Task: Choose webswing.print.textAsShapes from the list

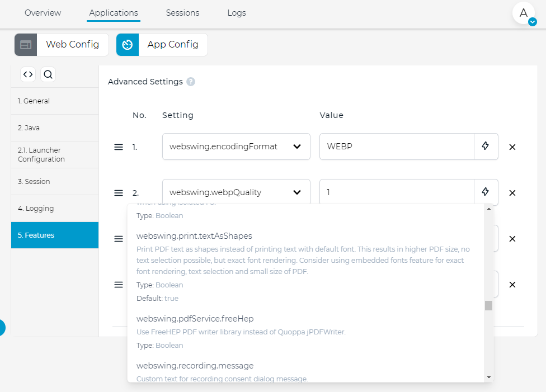Action: (194, 236)
